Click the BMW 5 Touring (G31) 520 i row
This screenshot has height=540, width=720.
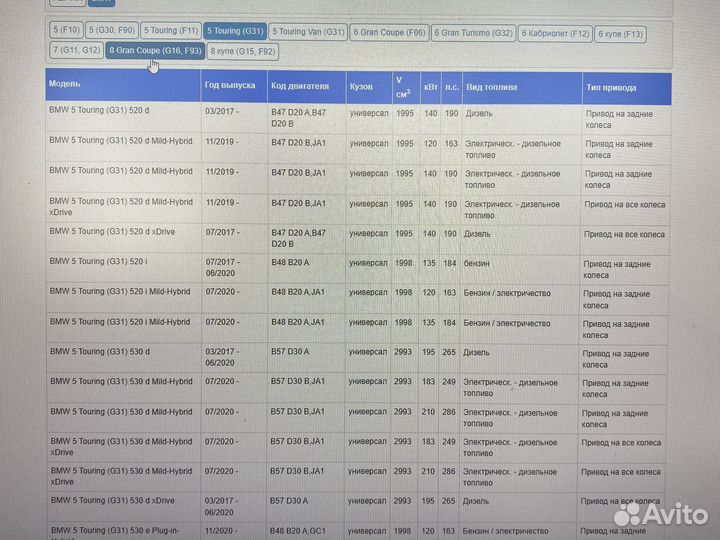coord(98,262)
